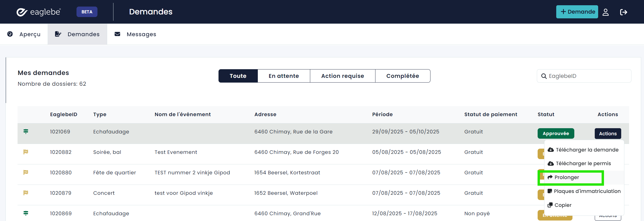Viewport: 644px width, 221px height.
Task: Switch to the Demandes tab
Action: [77, 34]
